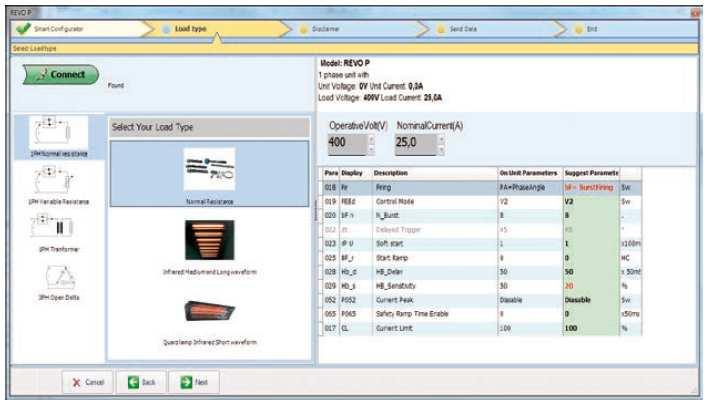Click the suggested BF Burst Firing value

click(589, 187)
